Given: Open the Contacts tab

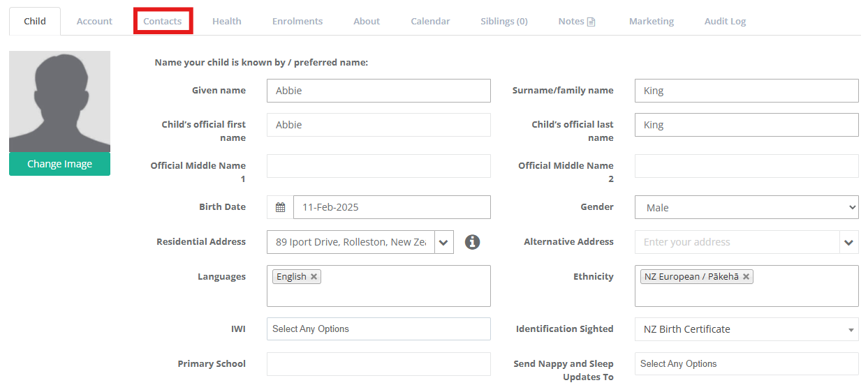Looking at the screenshot, I should point(163,22).
